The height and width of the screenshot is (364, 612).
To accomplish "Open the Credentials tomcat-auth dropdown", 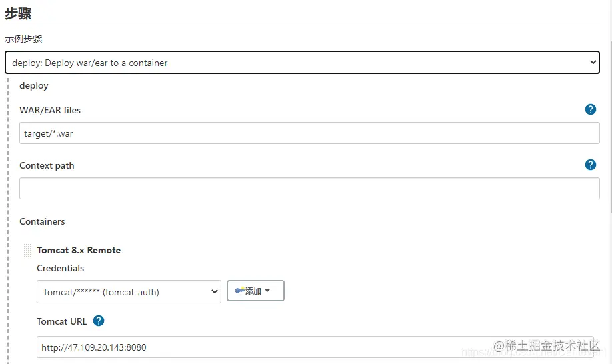I will click(x=129, y=292).
